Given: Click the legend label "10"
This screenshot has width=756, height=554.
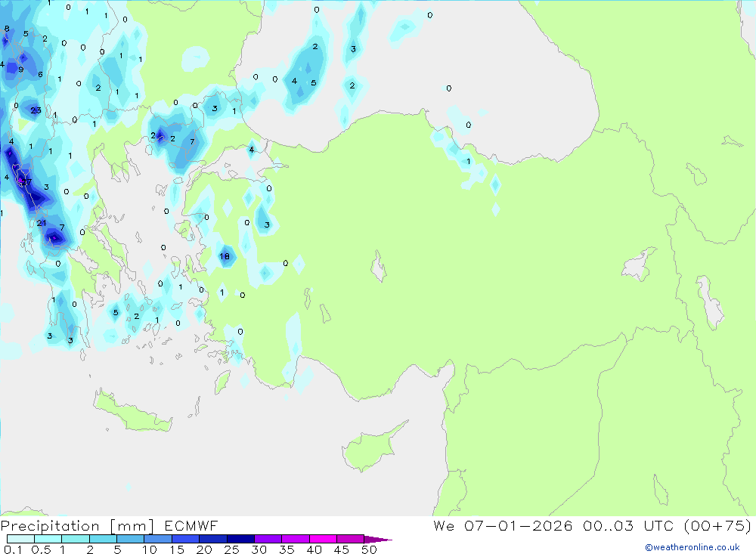Looking at the screenshot, I should pos(150,549).
